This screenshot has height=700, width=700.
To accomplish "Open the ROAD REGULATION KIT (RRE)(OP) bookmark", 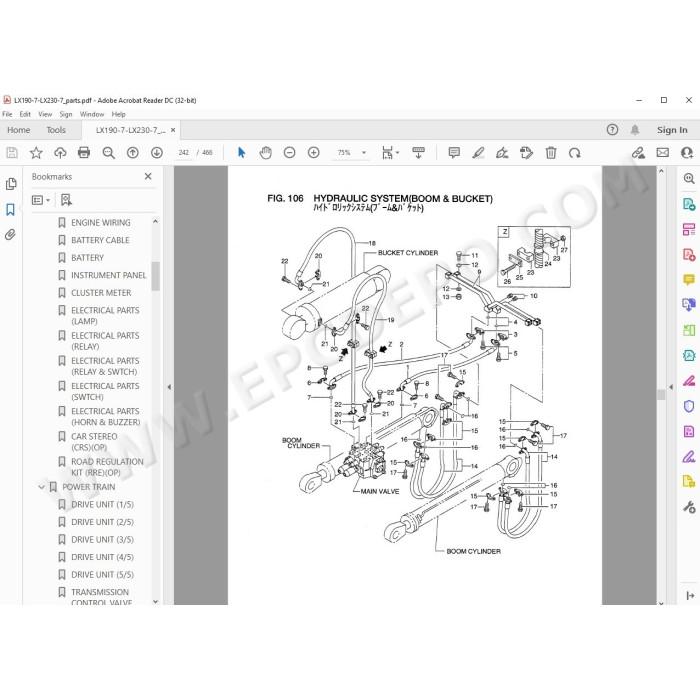I will coord(107,467).
